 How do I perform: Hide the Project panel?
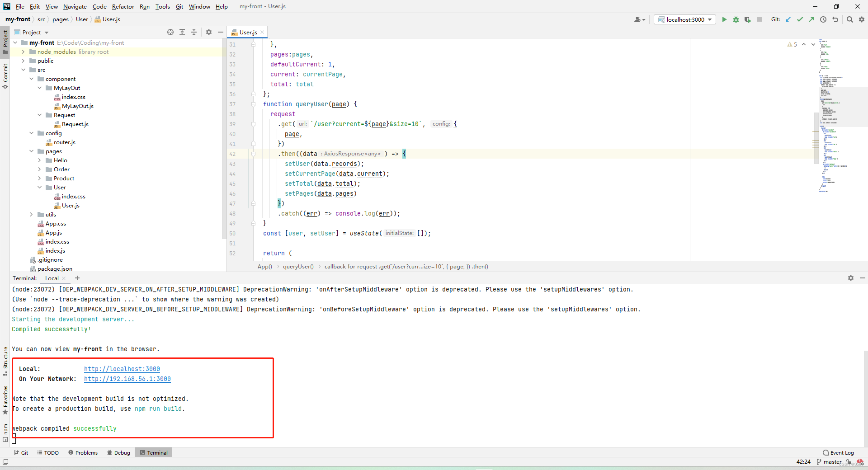click(x=221, y=32)
